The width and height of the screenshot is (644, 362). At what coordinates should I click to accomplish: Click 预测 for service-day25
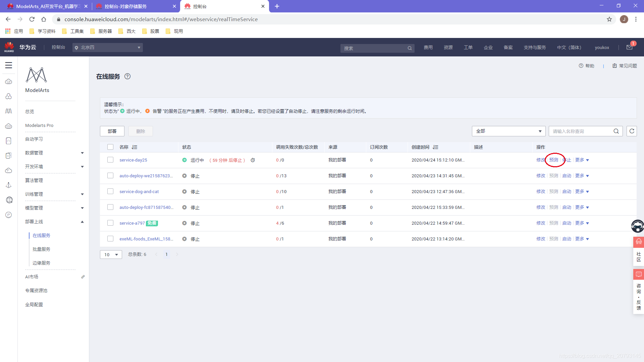[554, 160]
